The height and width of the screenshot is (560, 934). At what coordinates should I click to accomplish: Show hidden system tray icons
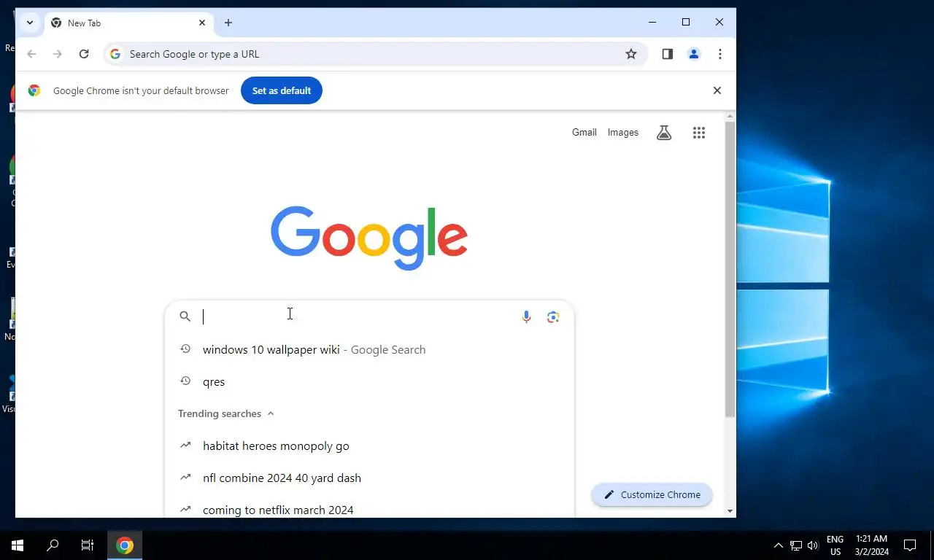[778, 545]
